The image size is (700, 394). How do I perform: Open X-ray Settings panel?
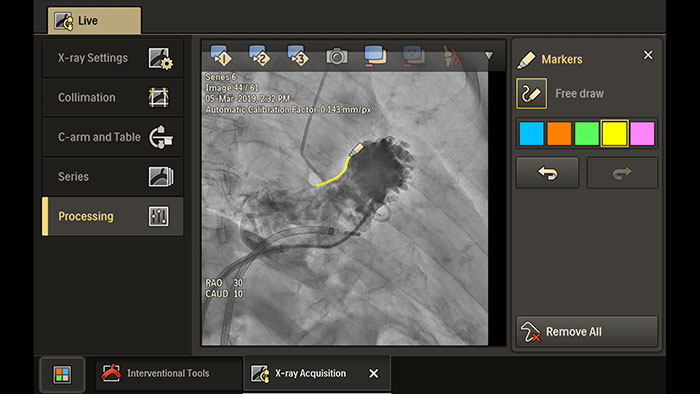point(112,58)
